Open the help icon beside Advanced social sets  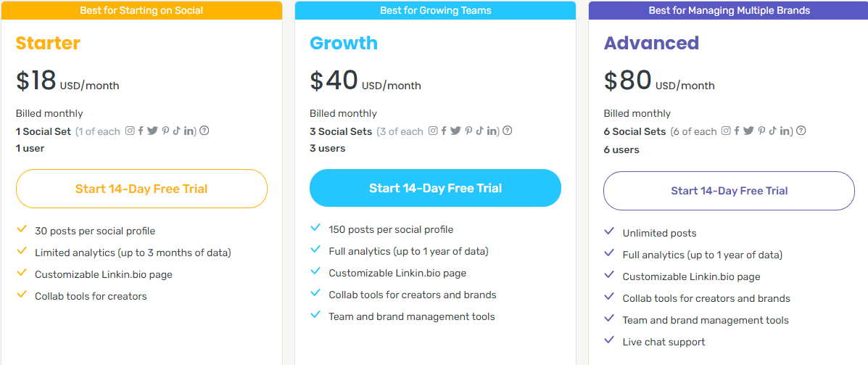pos(801,131)
